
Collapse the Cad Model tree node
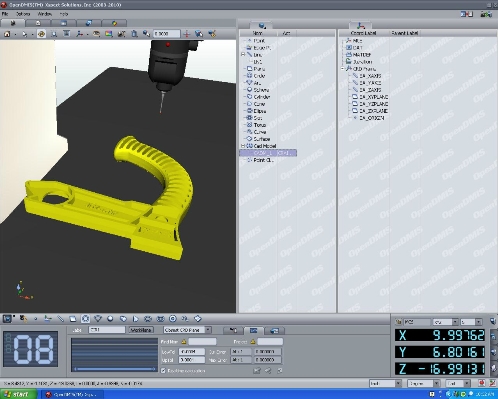[x=243, y=146]
